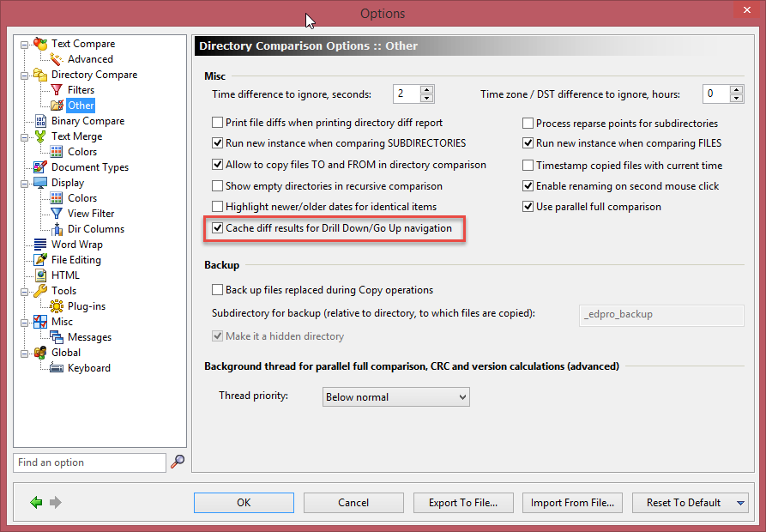The width and height of the screenshot is (766, 532).
Task: Enable Show empty directories in recursive comparison
Action: [x=217, y=186]
